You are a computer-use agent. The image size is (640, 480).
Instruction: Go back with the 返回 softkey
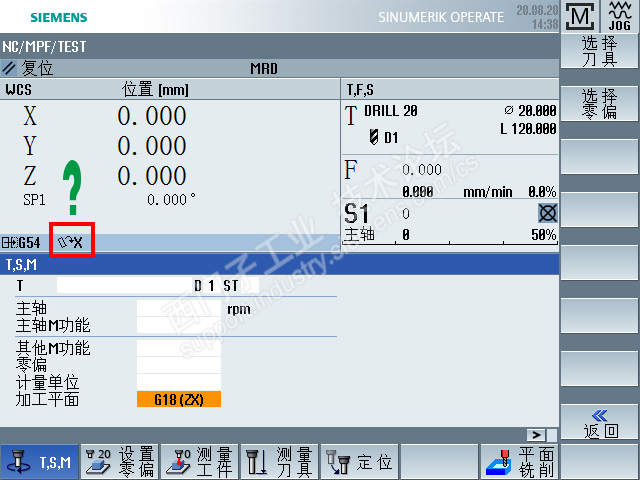point(599,423)
